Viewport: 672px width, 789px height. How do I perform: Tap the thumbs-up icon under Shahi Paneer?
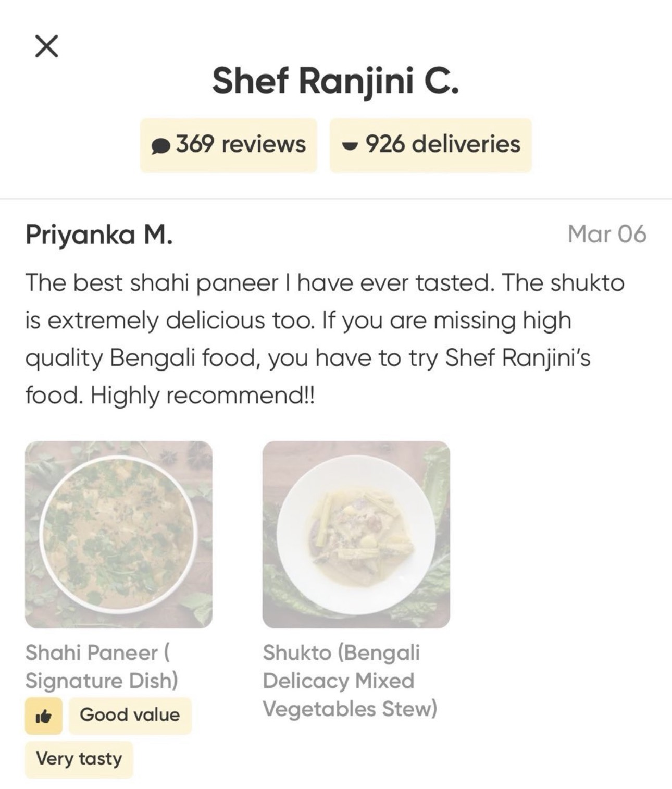point(44,716)
